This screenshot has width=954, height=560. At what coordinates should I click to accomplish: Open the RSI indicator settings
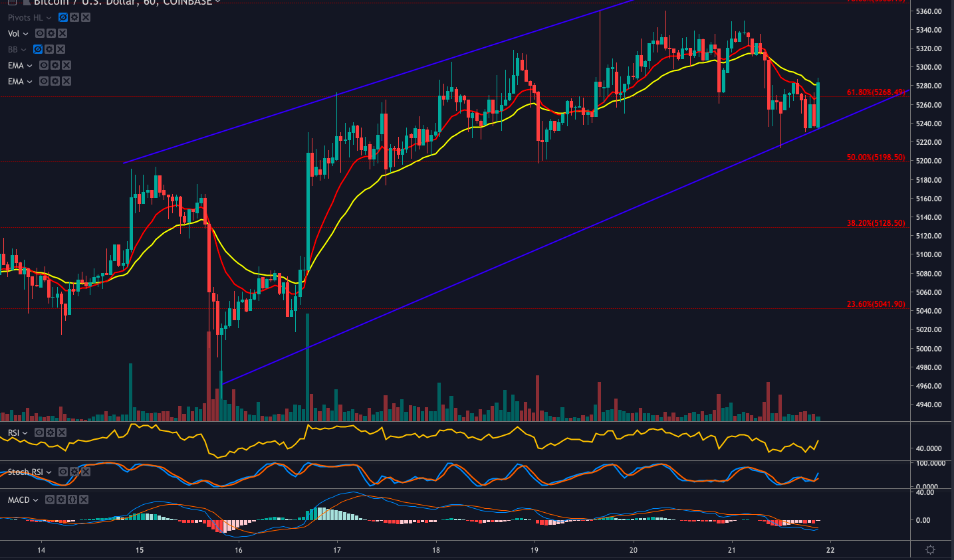50,432
